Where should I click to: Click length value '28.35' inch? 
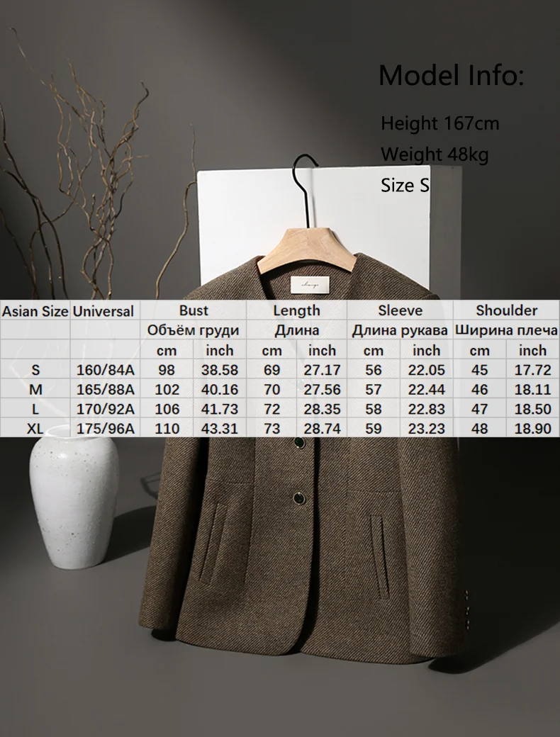click(x=322, y=410)
